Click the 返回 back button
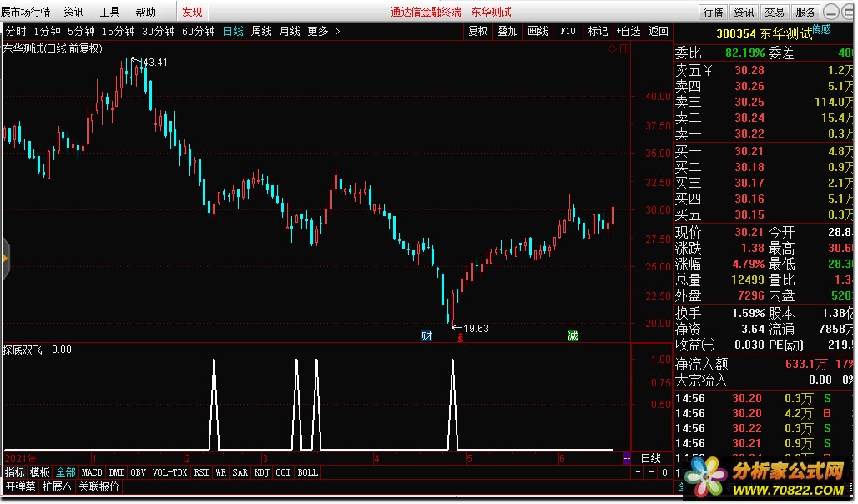The width and height of the screenshot is (858, 504). pyautogui.click(x=659, y=31)
